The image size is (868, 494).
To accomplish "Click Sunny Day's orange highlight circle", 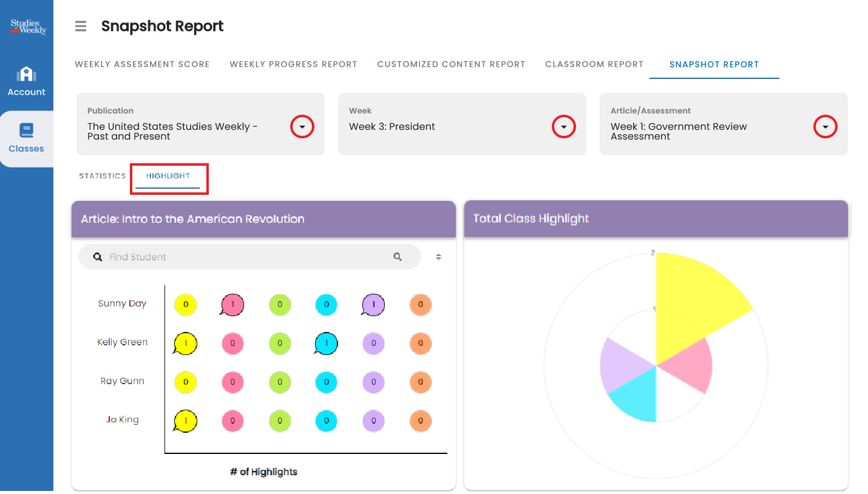I will click(421, 304).
